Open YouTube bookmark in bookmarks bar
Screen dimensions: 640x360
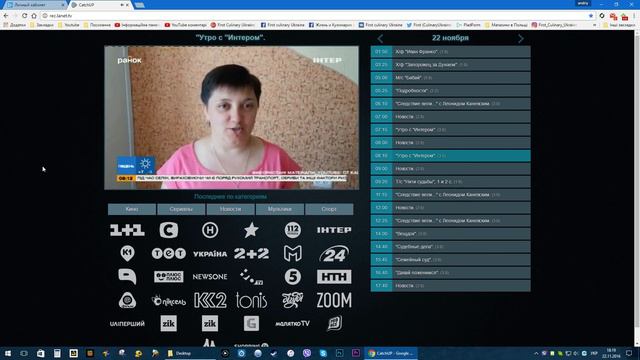pyautogui.click(x=69, y=25)
